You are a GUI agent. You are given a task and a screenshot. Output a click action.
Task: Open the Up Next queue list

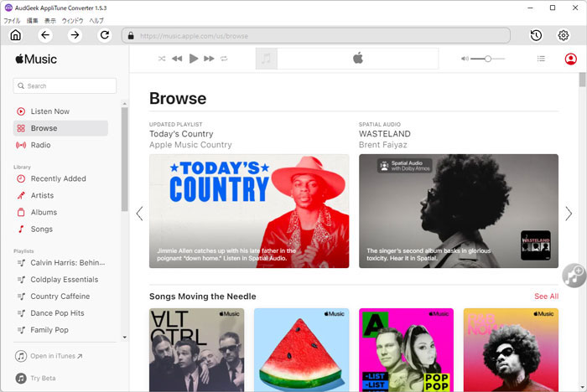click(541, 59)
